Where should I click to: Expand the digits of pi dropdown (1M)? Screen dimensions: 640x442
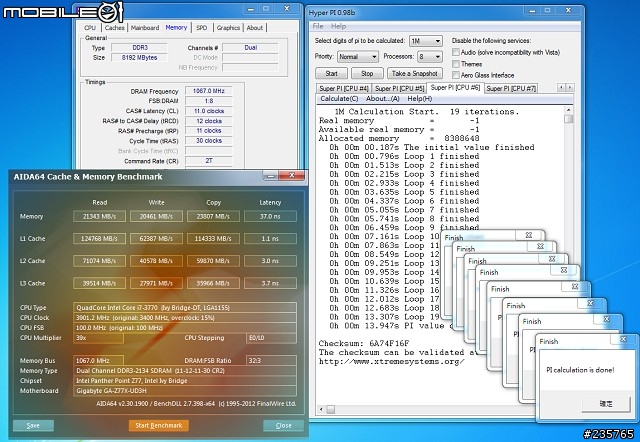pos(426,41)
